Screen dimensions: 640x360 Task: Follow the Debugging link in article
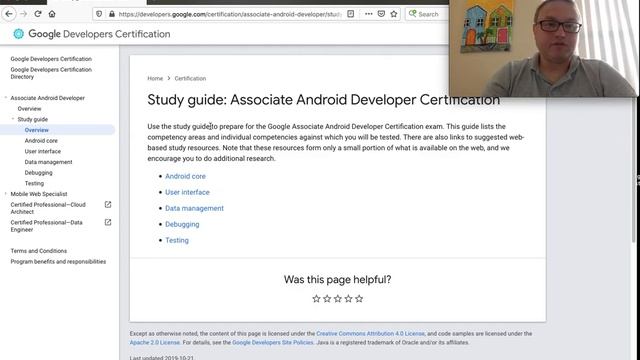click(x=182, y=224)
